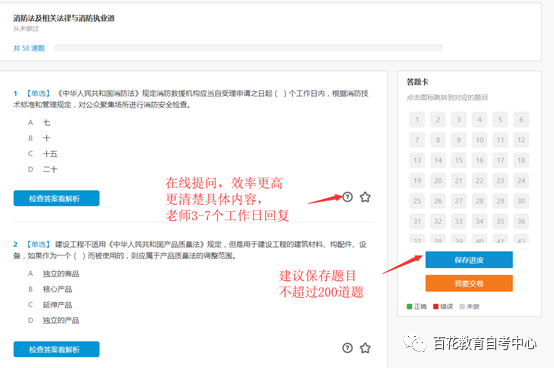Jump to question 28 on answer card
The image size is (554, 368).
[479, 201]
